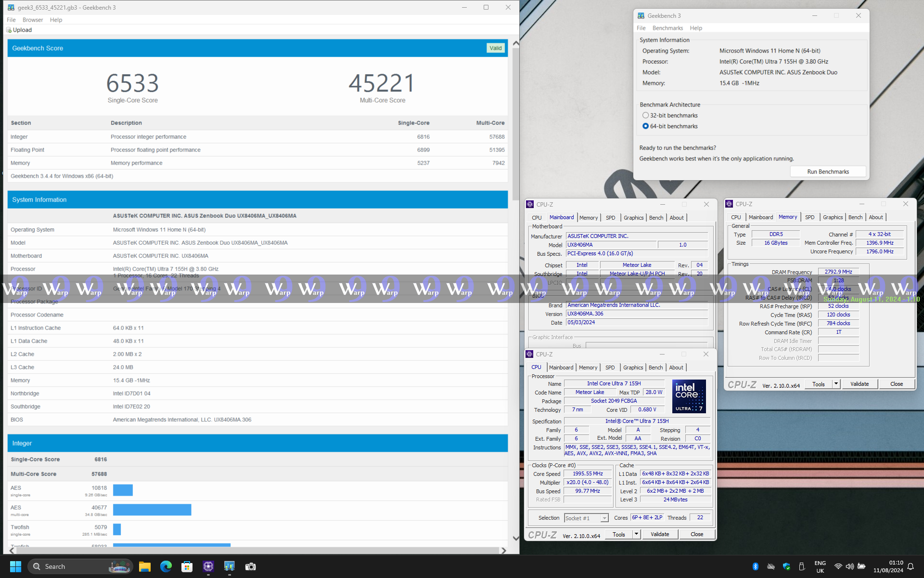Click the Run Benchmarks button
Screen dimensions: 924x578
tap(828, 171)
